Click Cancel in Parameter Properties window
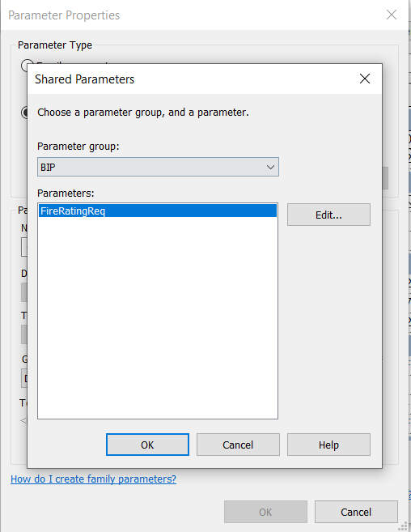 [x=356, y=512]
